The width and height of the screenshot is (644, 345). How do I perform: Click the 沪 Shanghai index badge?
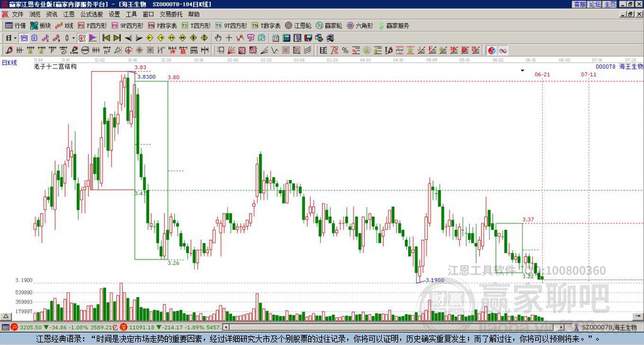click(x=14, y=327)
